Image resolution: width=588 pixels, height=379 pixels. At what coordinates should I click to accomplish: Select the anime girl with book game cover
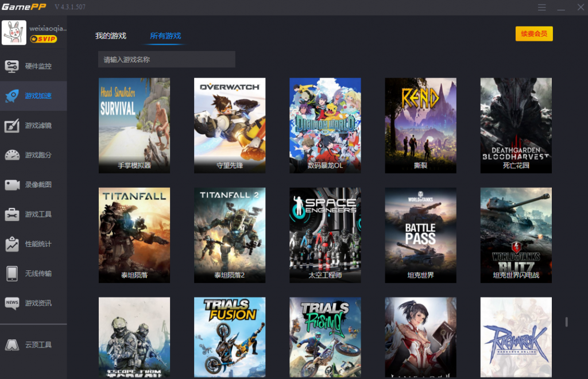[x=420, y=338]
